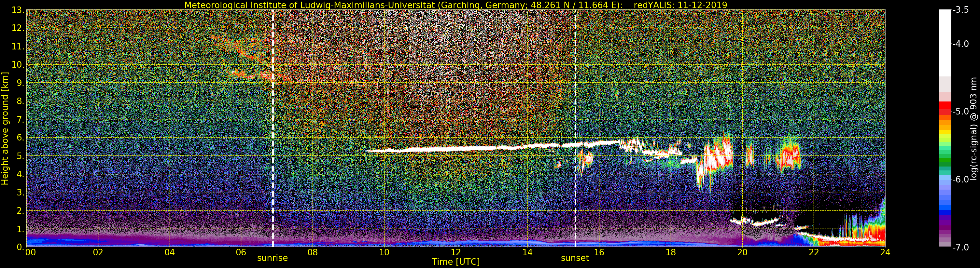Click the "04" tick on the time axis

169,252
